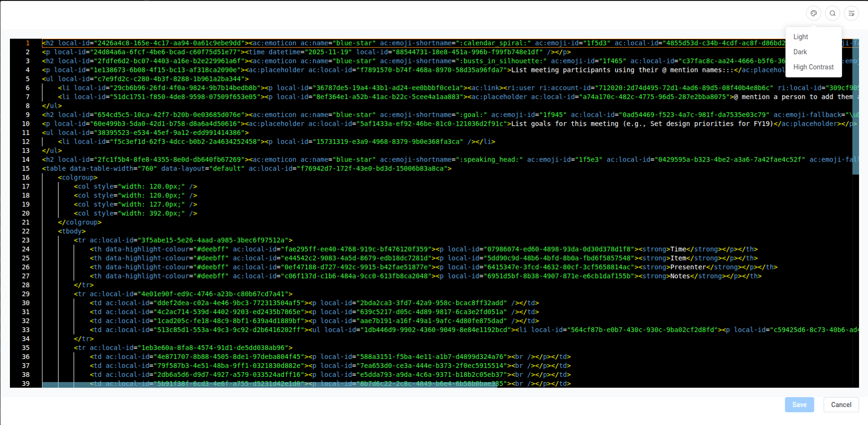Click the ri:account-id attribute on line 6
868x425 pixels.
click(x=656, y=88)
